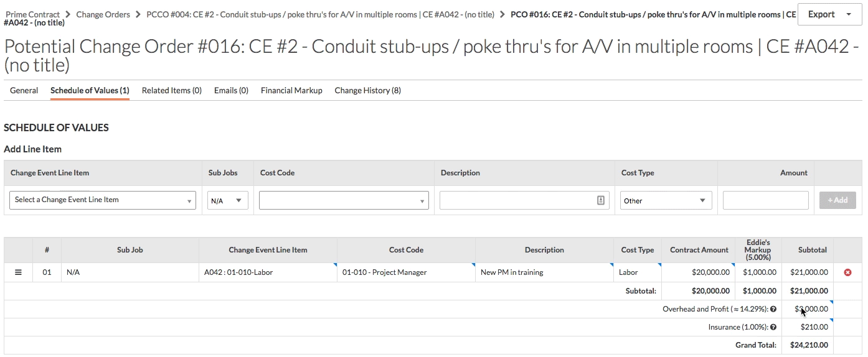Click the Amount input field
868x357 pixels.
(765, 200)
